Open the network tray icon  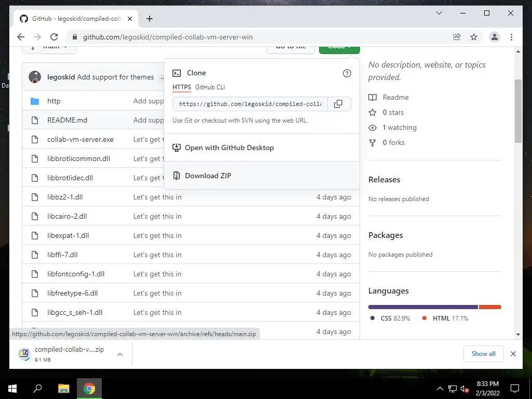453,389
